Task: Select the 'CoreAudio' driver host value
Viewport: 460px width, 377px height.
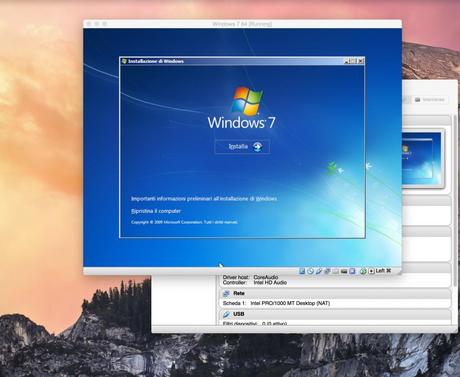Action: click(x=266, y=277)
